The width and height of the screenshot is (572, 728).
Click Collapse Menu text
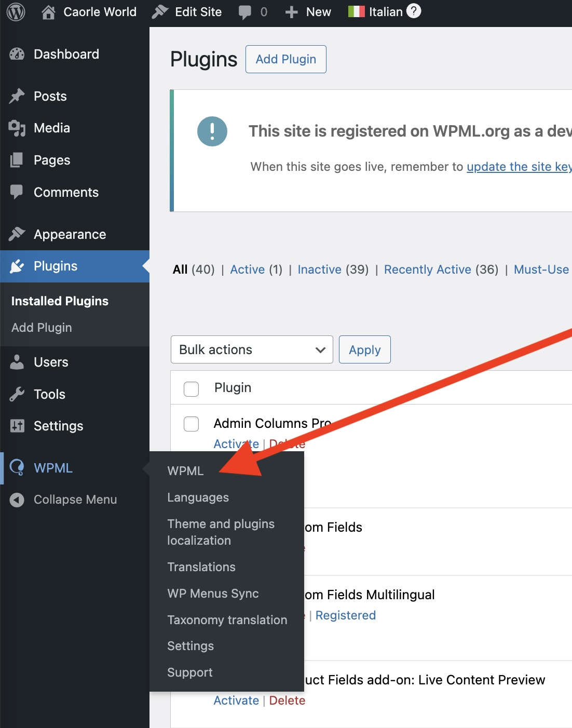[x=75, y=500]
